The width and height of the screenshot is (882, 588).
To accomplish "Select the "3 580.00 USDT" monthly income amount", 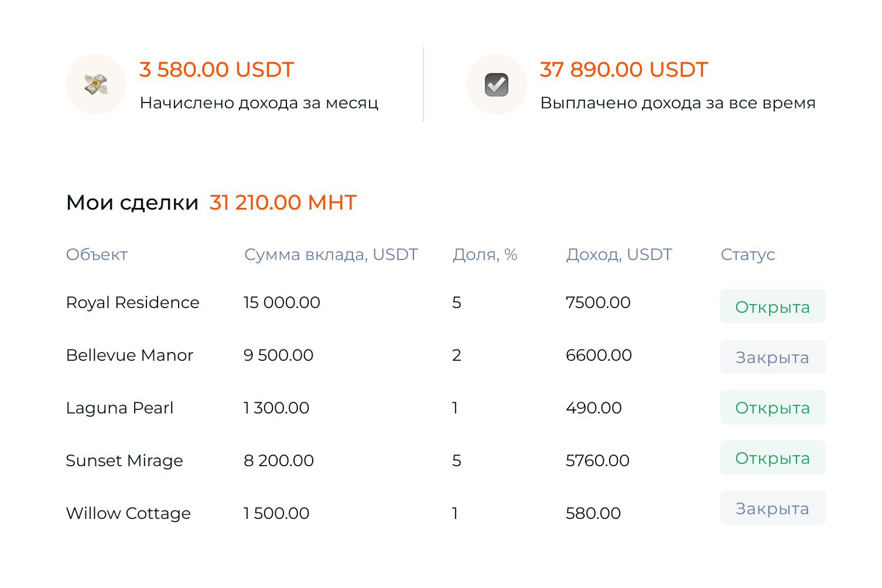I will 216,69.
